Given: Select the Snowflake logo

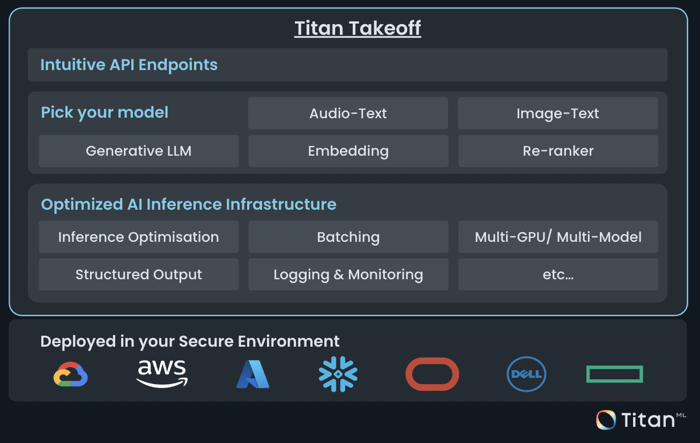Looking at the screenshot, I should click(x=338, y=374).
